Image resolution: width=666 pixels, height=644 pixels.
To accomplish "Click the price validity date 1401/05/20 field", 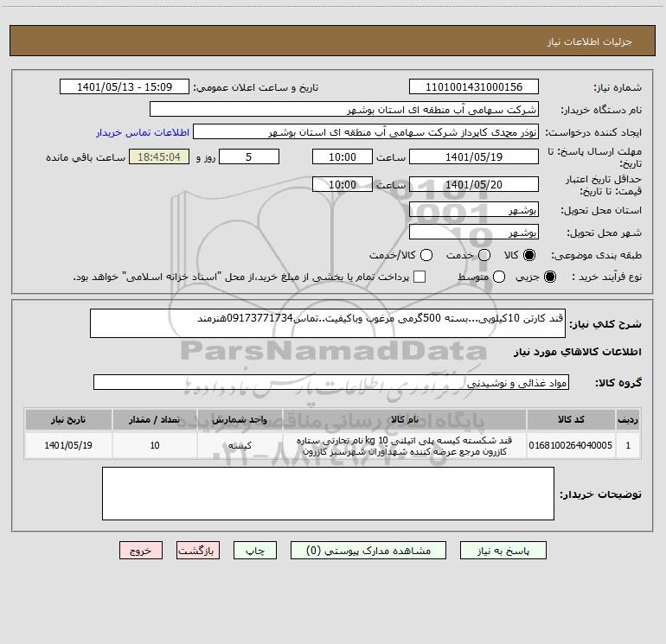I will (474, 185).
